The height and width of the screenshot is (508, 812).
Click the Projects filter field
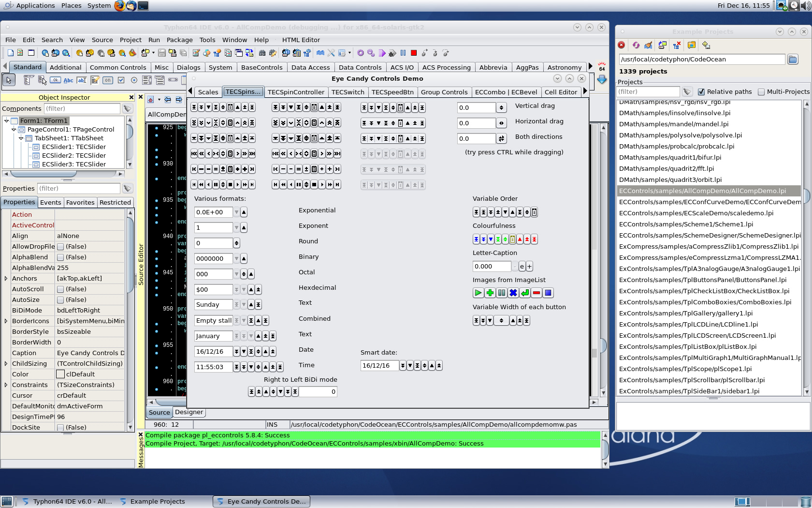[x=649, y=92]
